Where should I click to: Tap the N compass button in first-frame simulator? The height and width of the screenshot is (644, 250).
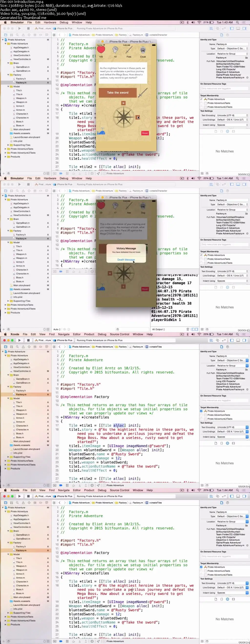[123, 103]
